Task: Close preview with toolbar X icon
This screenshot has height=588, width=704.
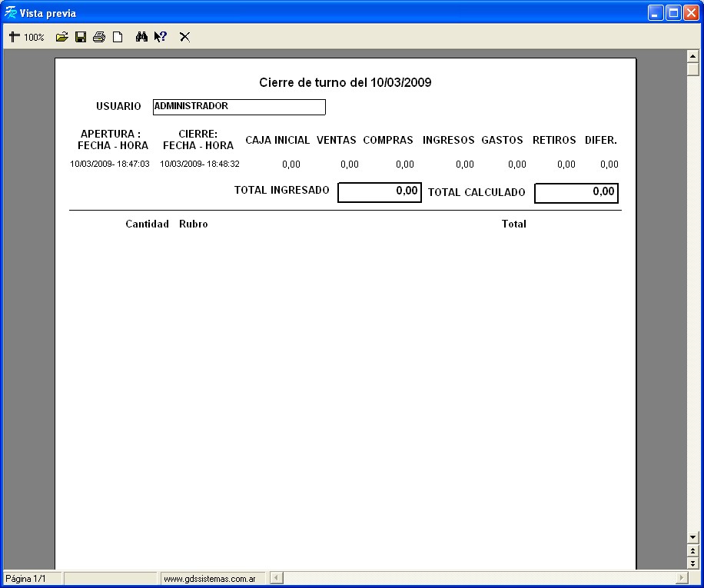Action: click(x=184, y=37)
